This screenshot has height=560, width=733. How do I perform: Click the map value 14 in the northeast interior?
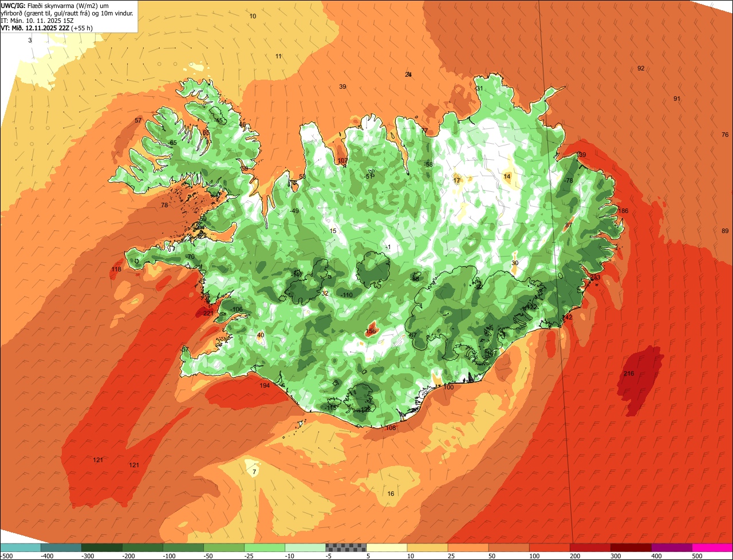click(x=507, y=177)
